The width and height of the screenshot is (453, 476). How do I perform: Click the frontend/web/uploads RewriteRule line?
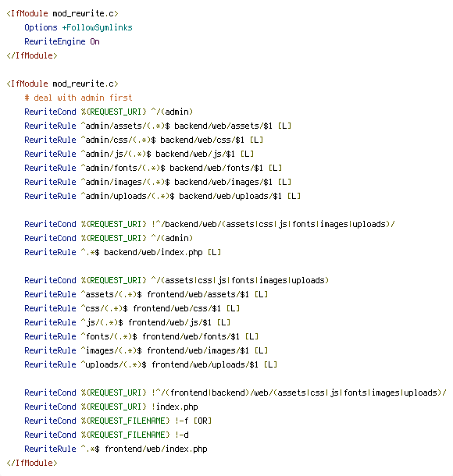coord(151,364)
